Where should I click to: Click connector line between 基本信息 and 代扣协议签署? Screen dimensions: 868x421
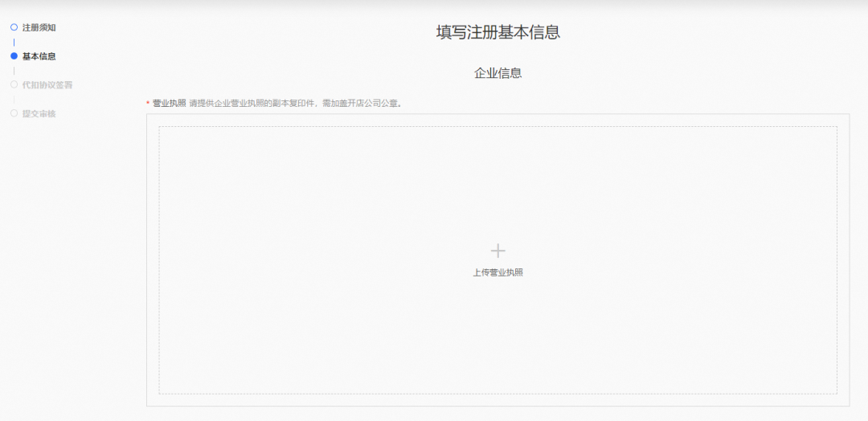tap(14, 71)
